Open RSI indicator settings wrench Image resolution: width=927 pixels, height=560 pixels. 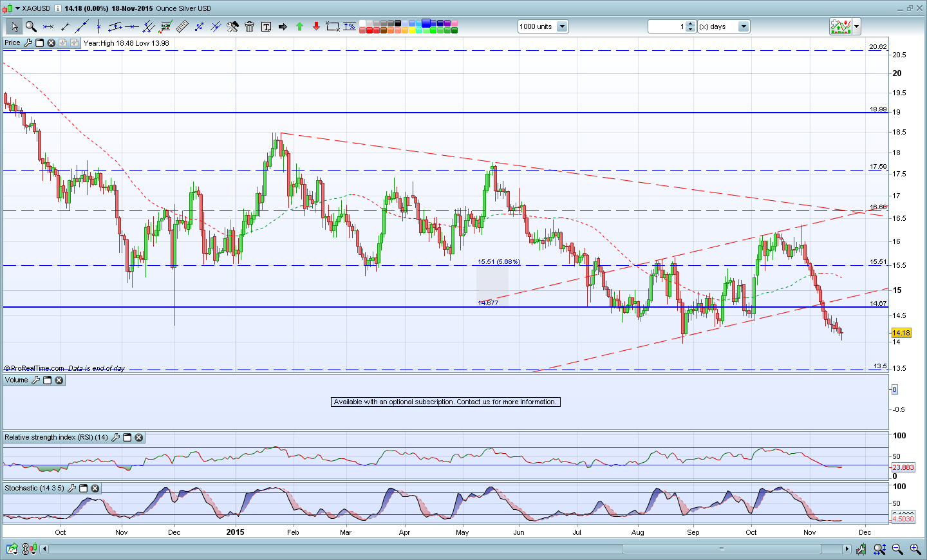[115, 437]
